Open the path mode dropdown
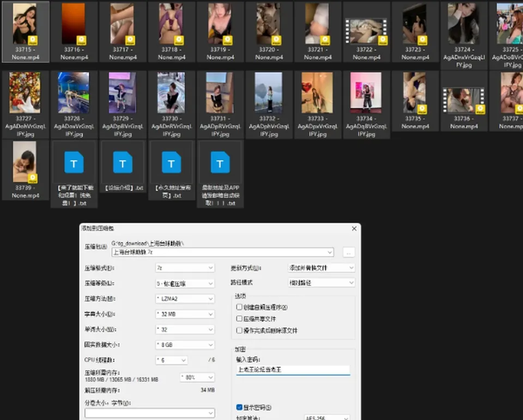 (x=321, y=283)
